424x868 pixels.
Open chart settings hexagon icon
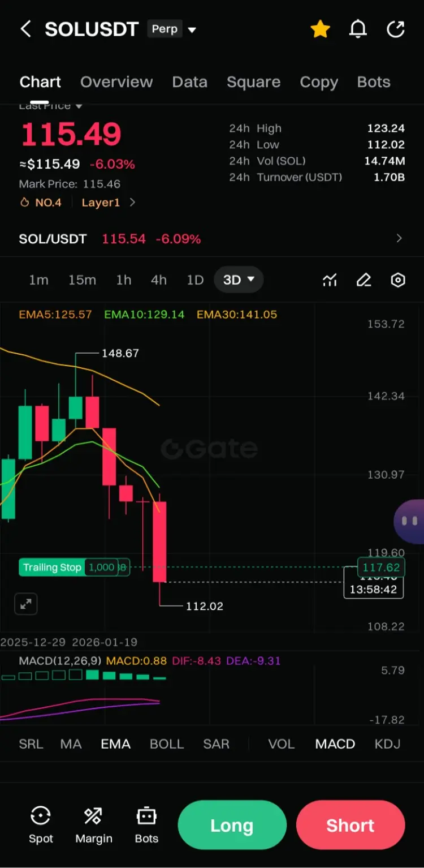tap(399, 280)
